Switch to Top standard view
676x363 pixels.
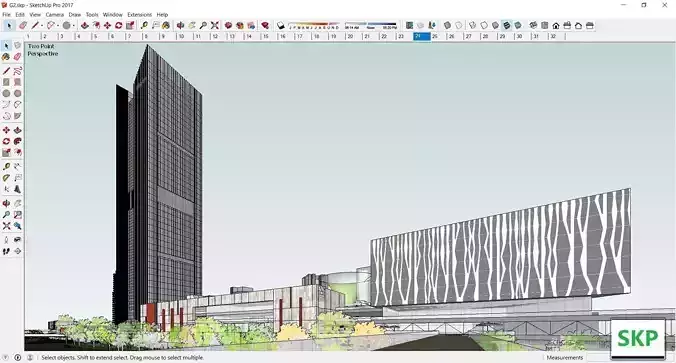[545, 25]
